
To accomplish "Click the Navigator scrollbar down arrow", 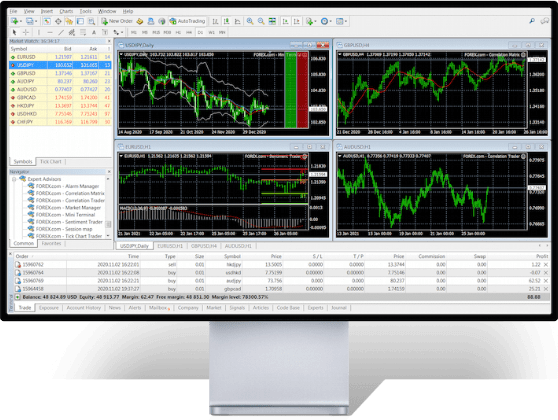I will [108, 236].
